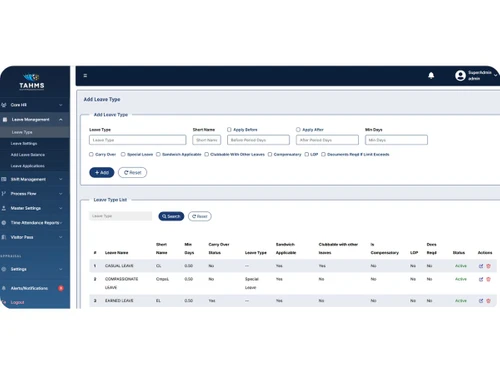Image resolution: width=500 pixels, height=375 pixels.
Task: Focus the Short Name input field
Action: 207,140
